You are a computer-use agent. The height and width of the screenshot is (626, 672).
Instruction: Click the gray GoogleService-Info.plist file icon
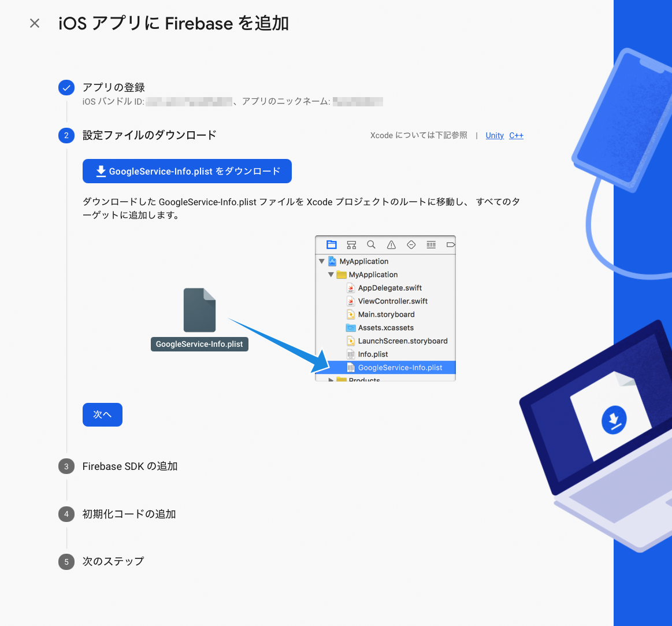pos(199,310)
